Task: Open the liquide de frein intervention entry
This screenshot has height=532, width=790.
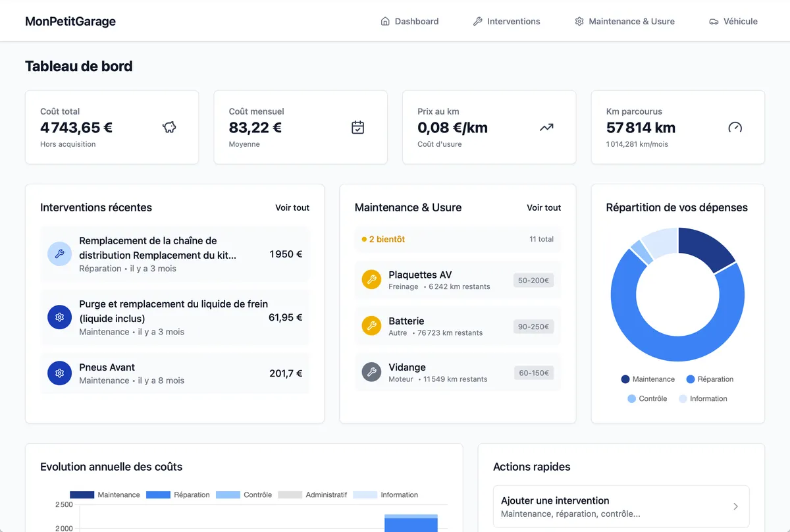Action: (x=174, y=317)
